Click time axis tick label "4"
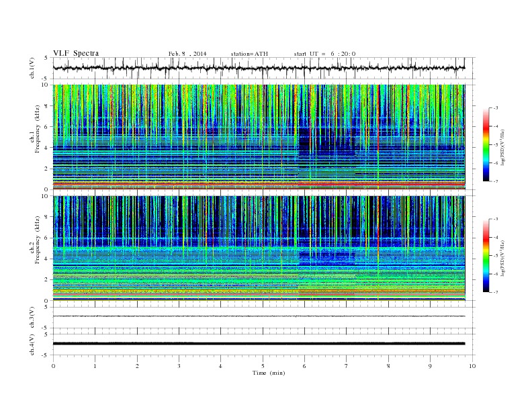 pos(221,366)
